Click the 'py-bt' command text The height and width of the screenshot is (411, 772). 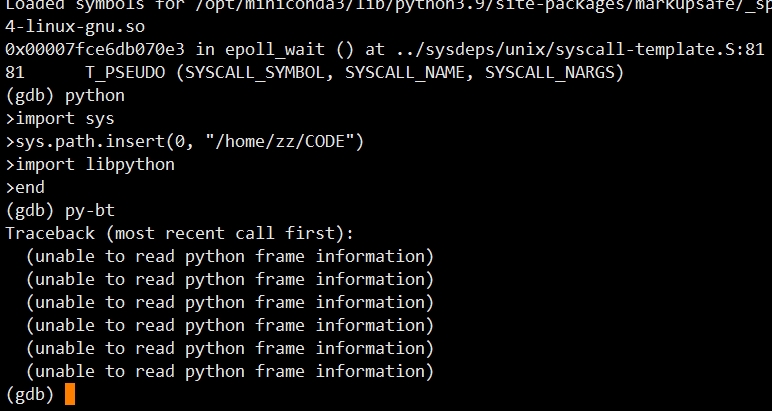point(90,211)
